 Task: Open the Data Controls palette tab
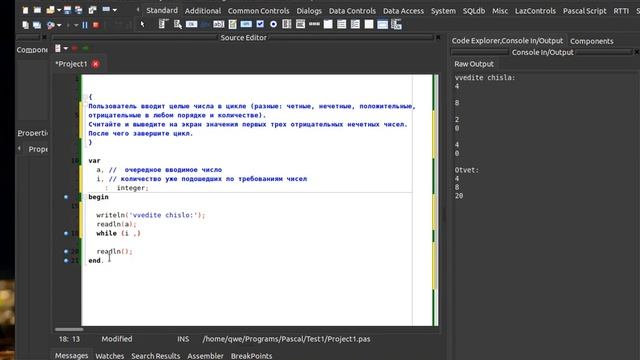(352, 11)
